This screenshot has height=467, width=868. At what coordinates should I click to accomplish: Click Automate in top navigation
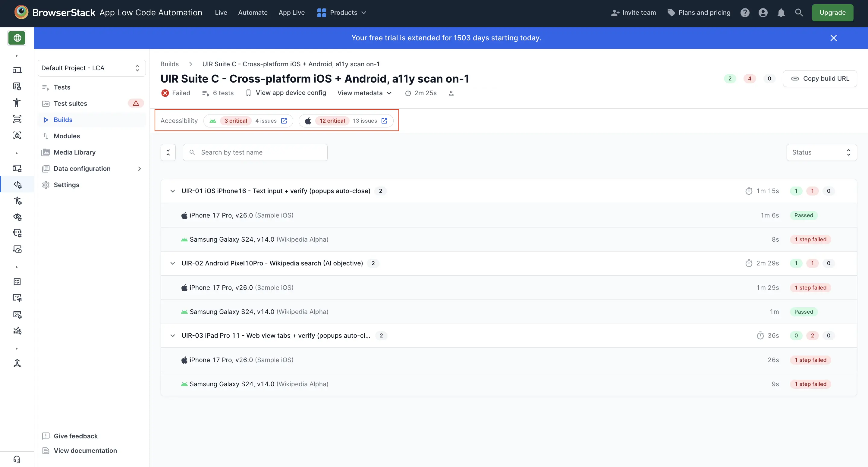(x=253, y=12)
